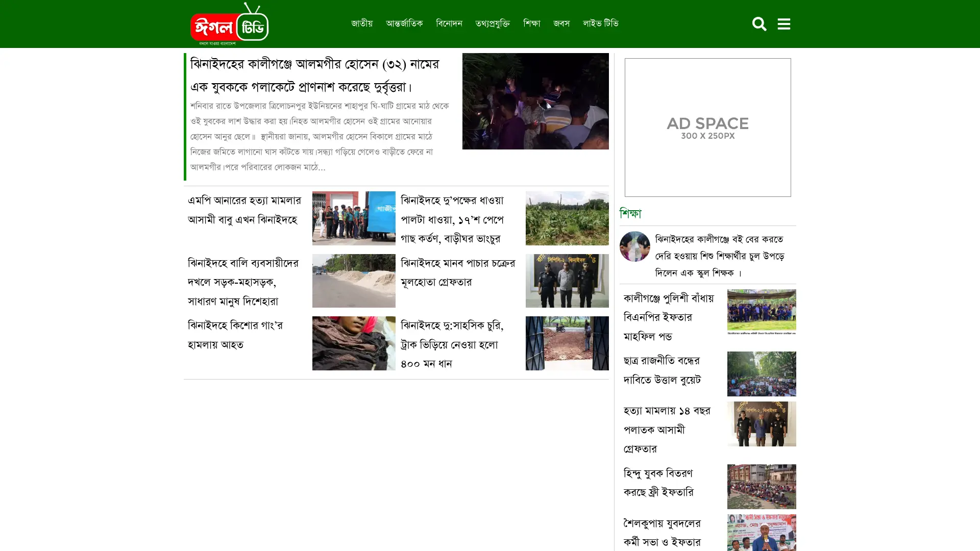980x551 pixels.
Task: Click the free iftar distribution thumbnail
Action: click(762, 487)
